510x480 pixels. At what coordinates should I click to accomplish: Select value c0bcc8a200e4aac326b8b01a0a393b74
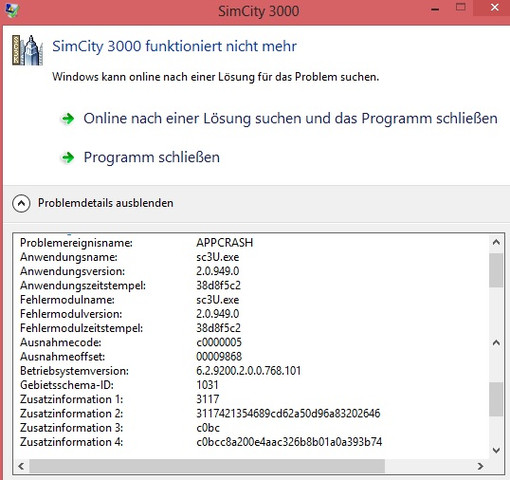(x=289, y=442)
